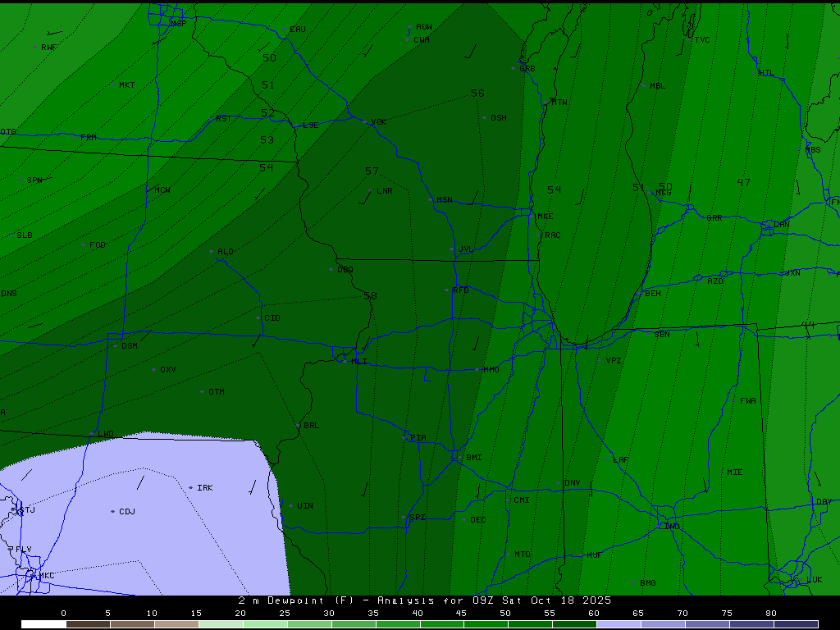Click the BRL station label
The height and width of the screenshot is (630, 840).
click(x=311, y=426)
